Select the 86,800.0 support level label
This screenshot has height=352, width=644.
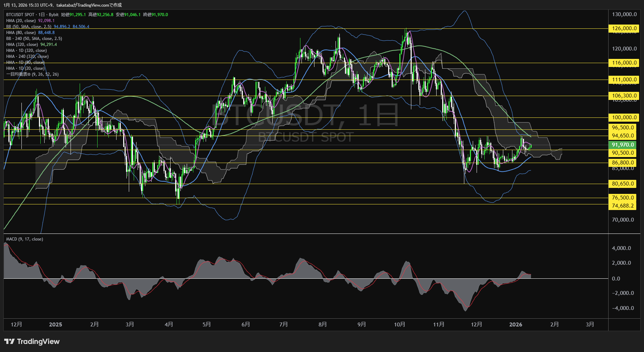[x=623, y=163]
